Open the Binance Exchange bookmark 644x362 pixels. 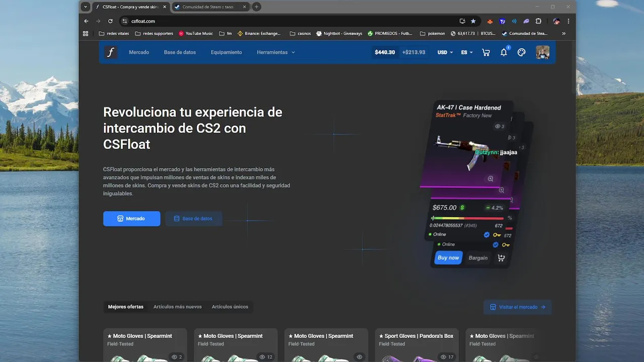click(x=259, y=34)
